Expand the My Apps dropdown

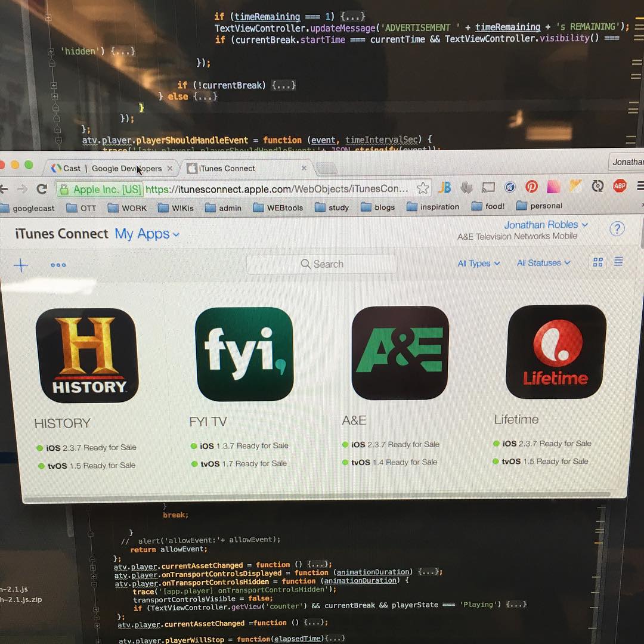[x=147, y=234]
